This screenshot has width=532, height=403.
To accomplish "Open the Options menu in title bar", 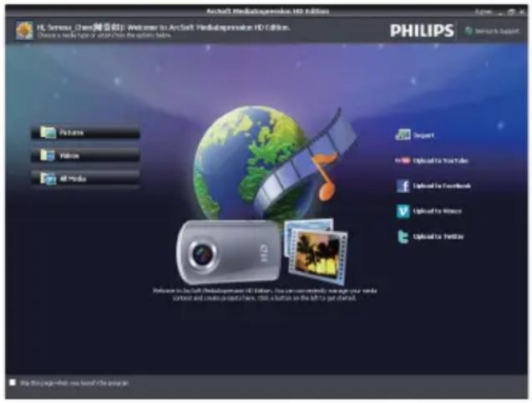I will (x=483, y=12).
